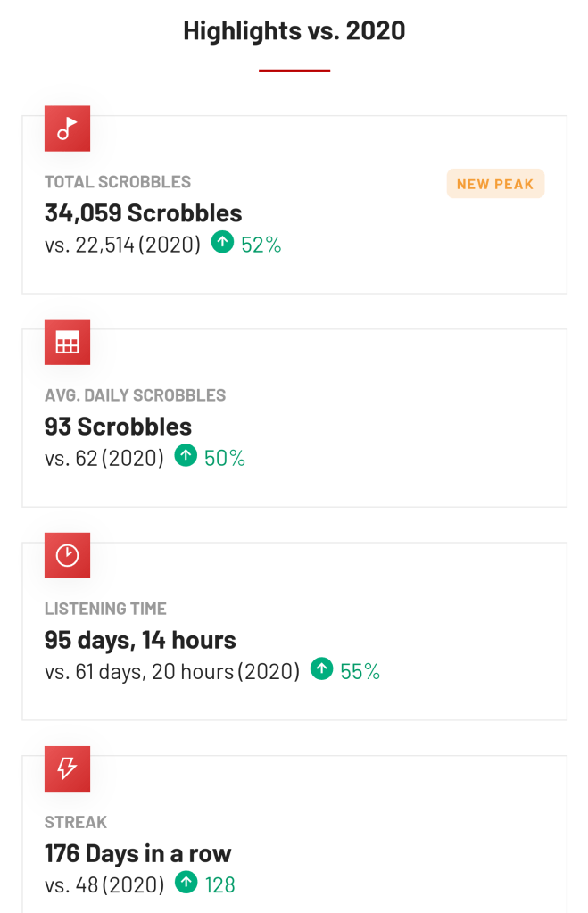Image resolution: width=588 pixels, height=913 pixels.
Task: Click the 55% listening time increase
Action: pyautogui.click(x=360, y=671)
